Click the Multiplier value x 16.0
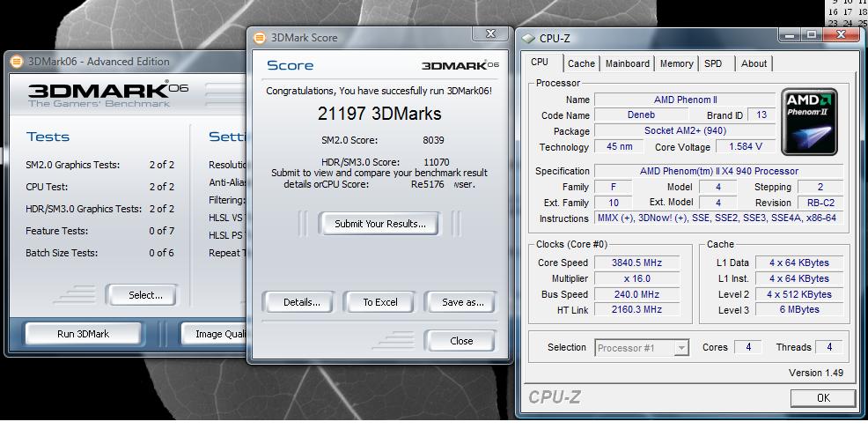 636,278
